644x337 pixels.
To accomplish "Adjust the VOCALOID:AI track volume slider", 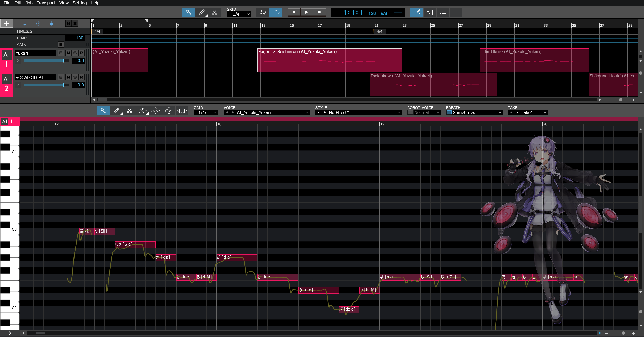I will (47, 85).
